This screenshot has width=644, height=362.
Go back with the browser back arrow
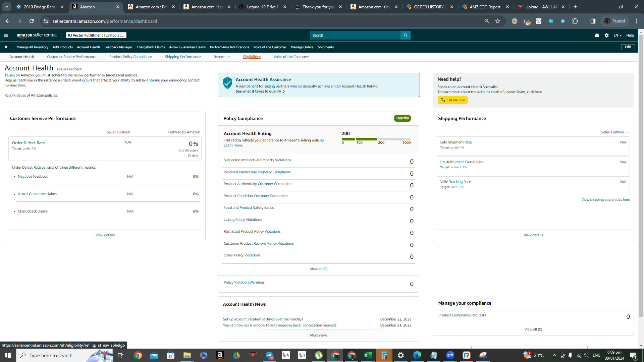click(7, 21)
